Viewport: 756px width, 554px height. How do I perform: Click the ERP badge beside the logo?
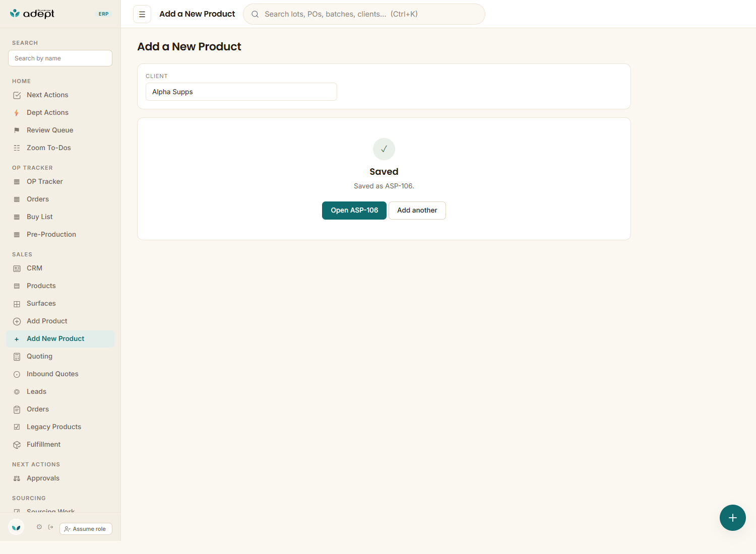point(104,14)
